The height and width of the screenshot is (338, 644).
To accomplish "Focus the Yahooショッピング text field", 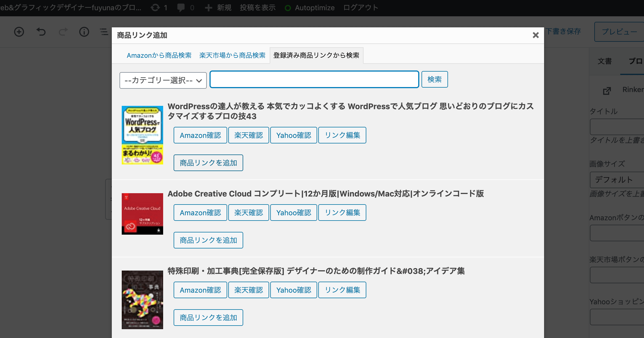I will point(617,317).
